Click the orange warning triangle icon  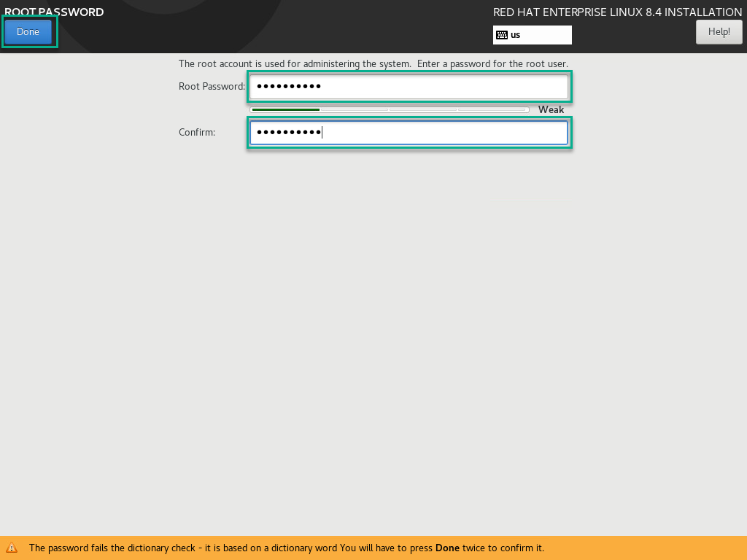(x=12, y=548)
